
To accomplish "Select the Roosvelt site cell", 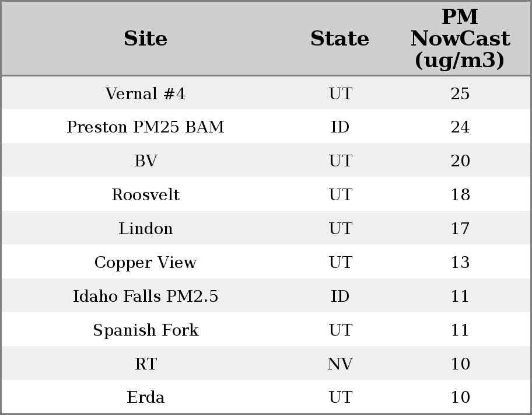I will pos(146,194).
